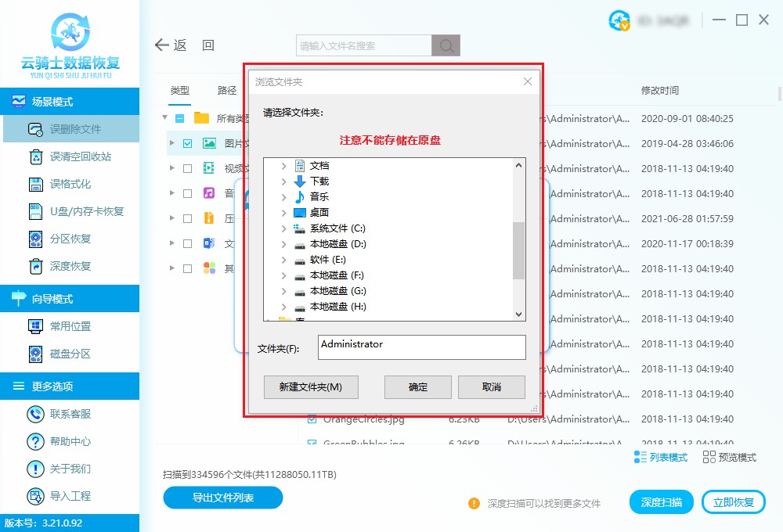Open 误清空回收站 recycle bin recovery
Screen dimensions: 783x532
click(x=35, y=156)
